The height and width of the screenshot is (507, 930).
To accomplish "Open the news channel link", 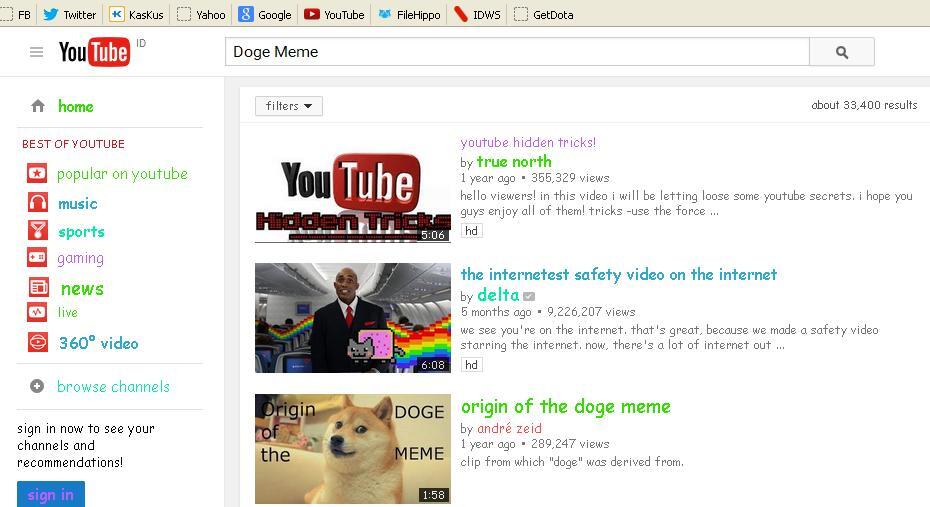I will [x=82, y=289].
